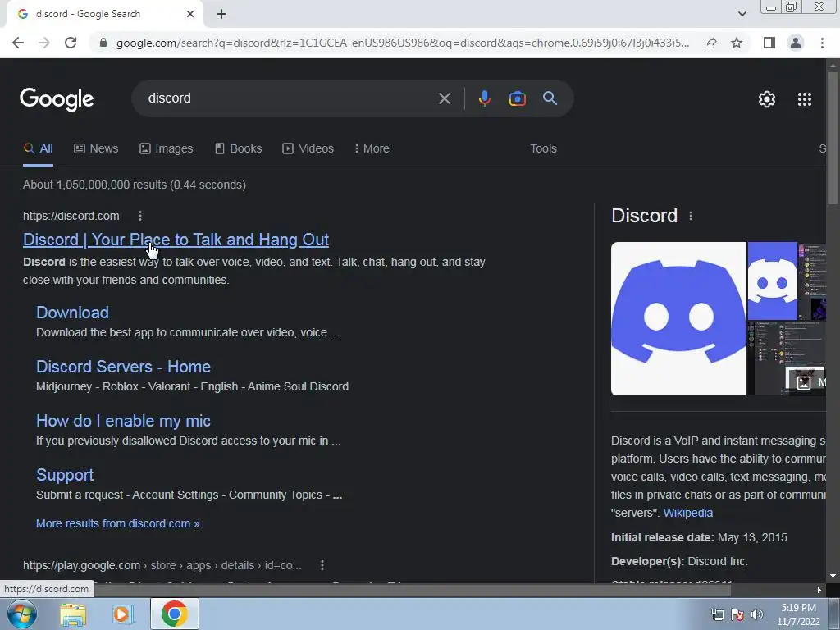Open the volume speaker tray icon
The height and width of the screenshot is (630, 840).
click(x=757, y=614)
